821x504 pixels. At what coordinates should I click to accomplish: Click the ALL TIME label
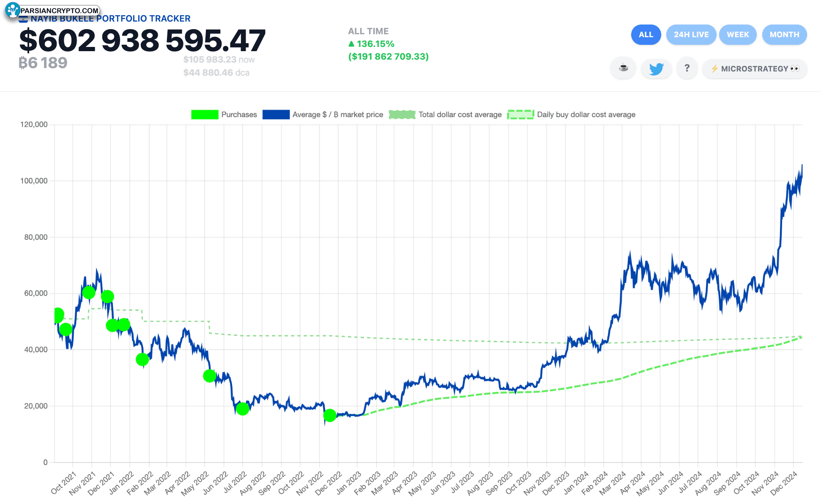[x=368, y=31]
